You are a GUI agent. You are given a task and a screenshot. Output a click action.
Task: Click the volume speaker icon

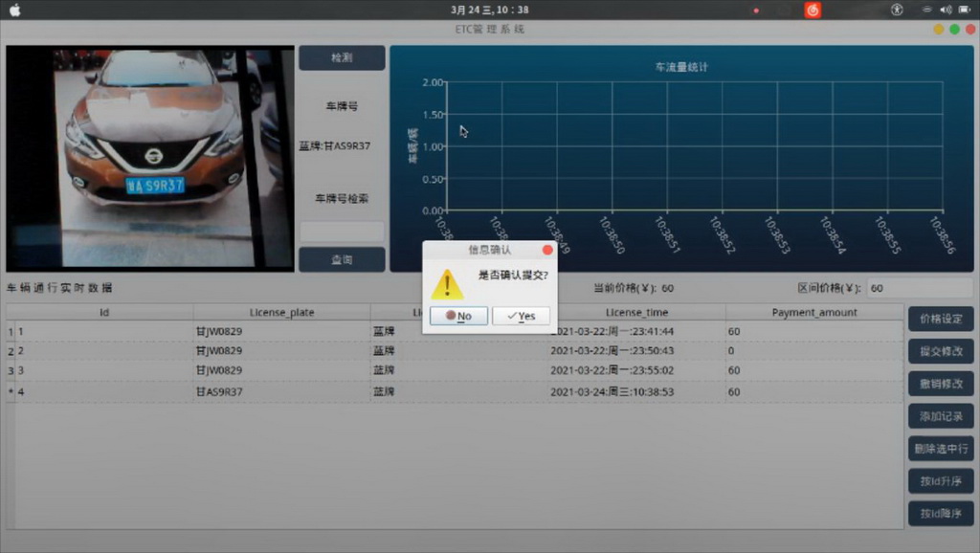coord(946,10)
